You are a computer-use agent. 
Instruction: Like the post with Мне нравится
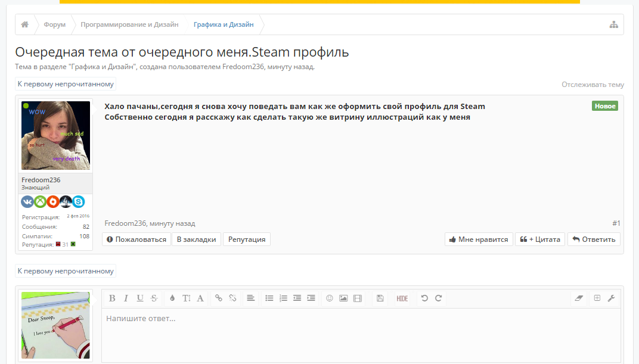point(479,239)
